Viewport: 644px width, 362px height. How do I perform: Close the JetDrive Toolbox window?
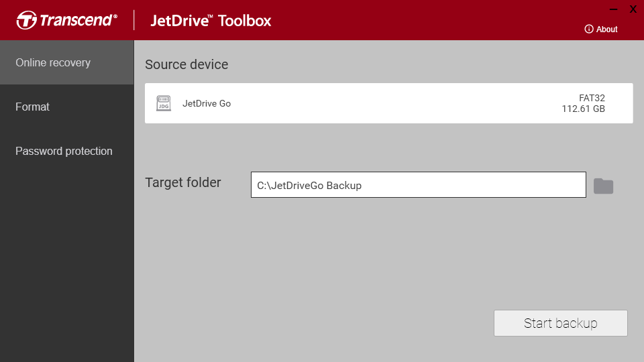point(633,9)
